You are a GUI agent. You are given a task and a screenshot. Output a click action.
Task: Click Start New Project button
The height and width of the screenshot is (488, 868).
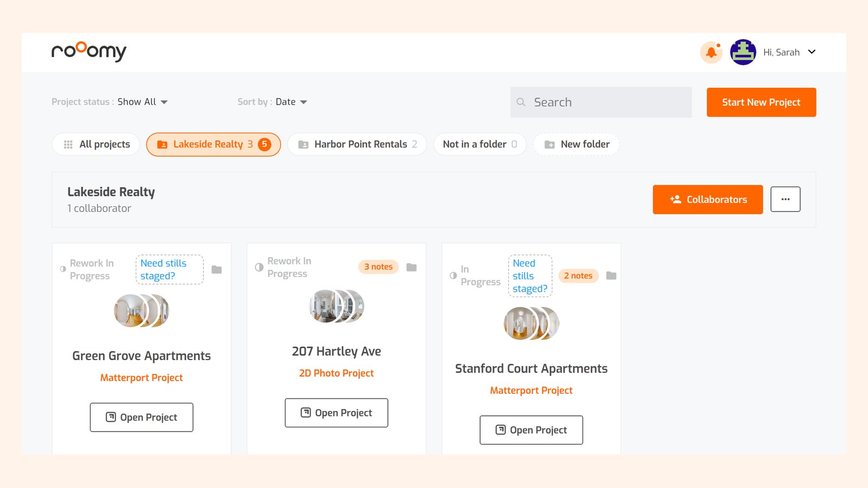tap(761, 102)
